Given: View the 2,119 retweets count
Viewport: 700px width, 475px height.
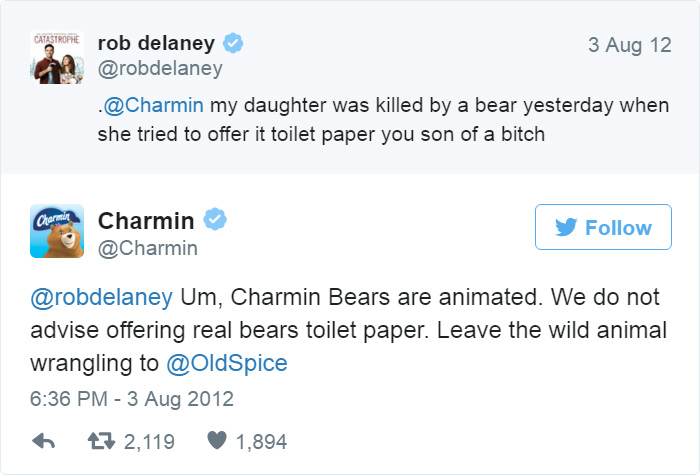Looking at the screenshot, I should pos(149,442).
